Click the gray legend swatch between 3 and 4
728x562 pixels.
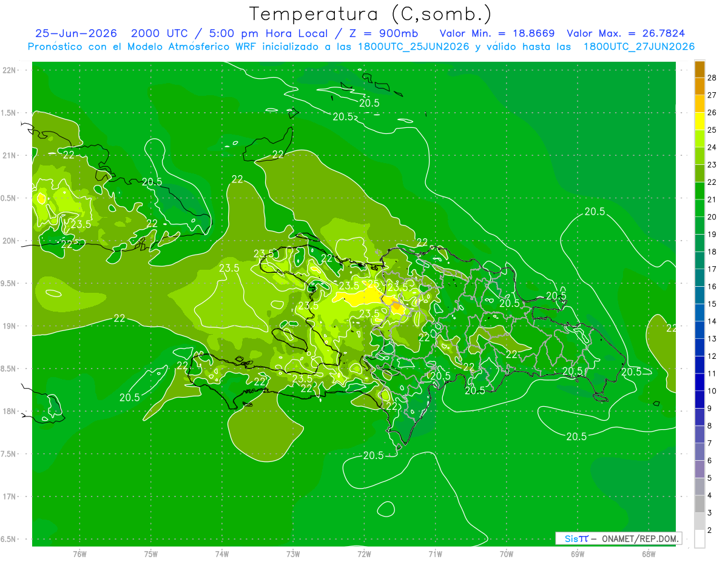click(699, 504)
